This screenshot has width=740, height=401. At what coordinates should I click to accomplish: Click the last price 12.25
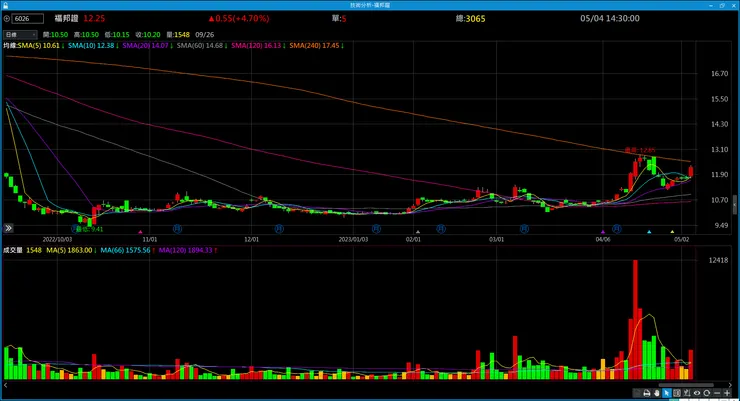tap(94, 18)
